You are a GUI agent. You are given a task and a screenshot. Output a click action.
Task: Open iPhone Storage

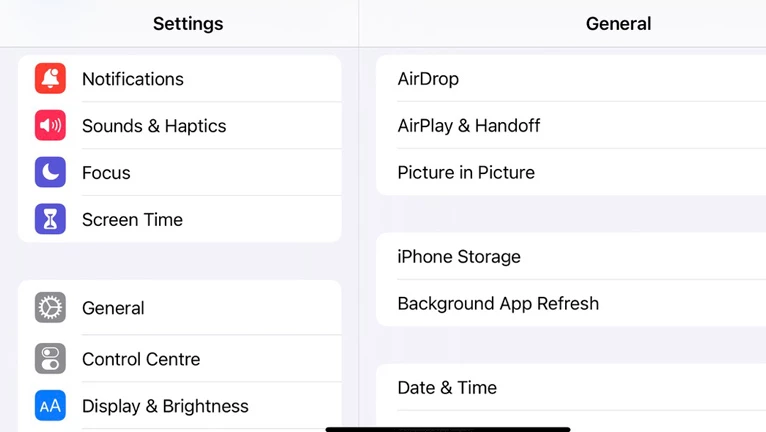[571, 256]
